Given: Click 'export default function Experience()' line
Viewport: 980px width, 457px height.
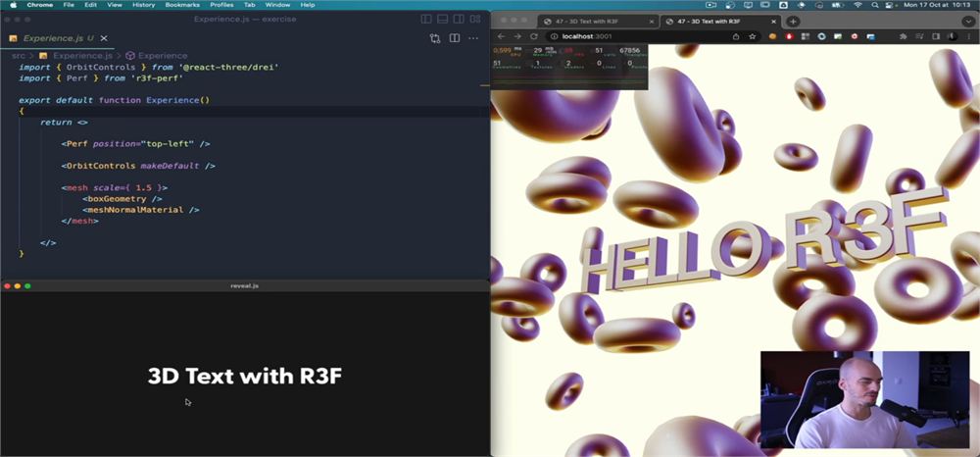Looking at the screenshot, I should click(115, 100).
